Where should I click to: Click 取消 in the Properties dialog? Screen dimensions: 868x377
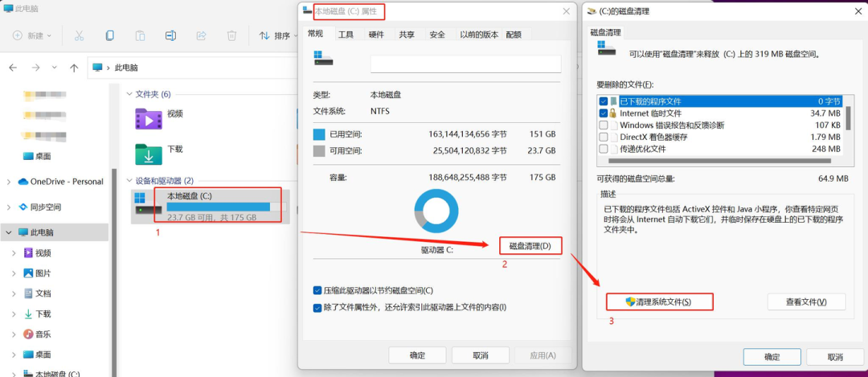[481, 355]
